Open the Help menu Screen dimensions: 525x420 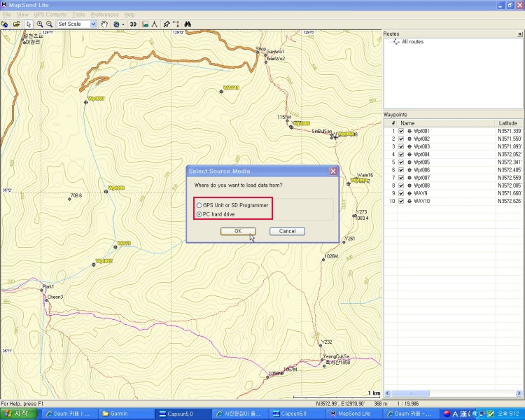129,15
